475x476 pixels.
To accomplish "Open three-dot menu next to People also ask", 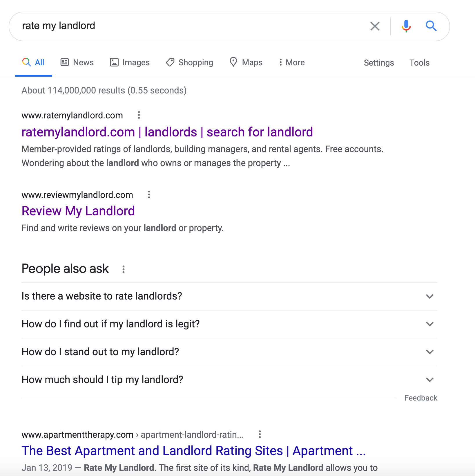I will pyautogui.click(x=124, y=269).
